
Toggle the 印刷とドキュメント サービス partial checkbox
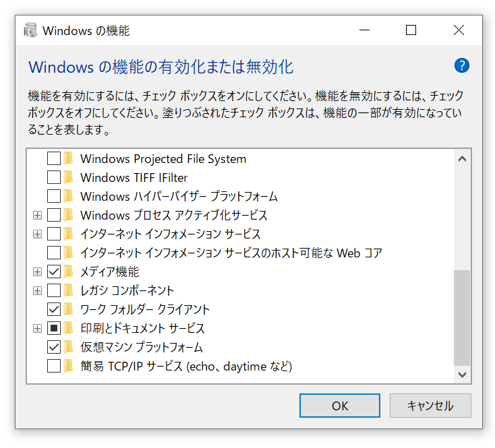coord(54,328)
